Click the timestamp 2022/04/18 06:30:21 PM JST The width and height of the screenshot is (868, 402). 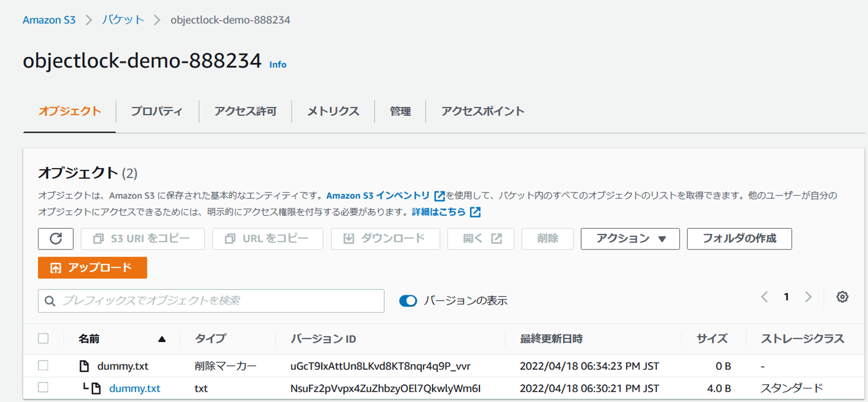point(589,388)
